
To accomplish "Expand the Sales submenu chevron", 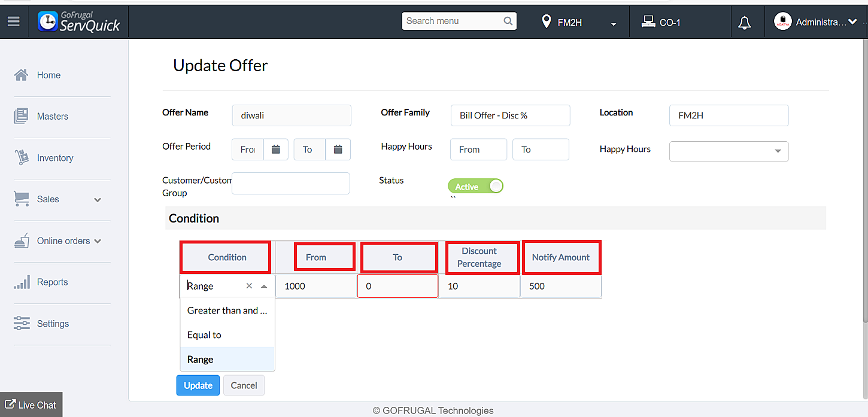I will click(98, 200).
